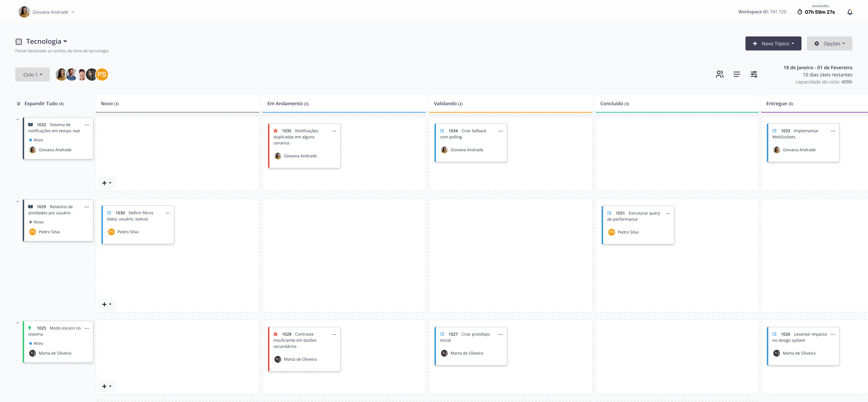Open three-dot menu on card 1035
Screen dimensions: 868x402
click(334, 131)
